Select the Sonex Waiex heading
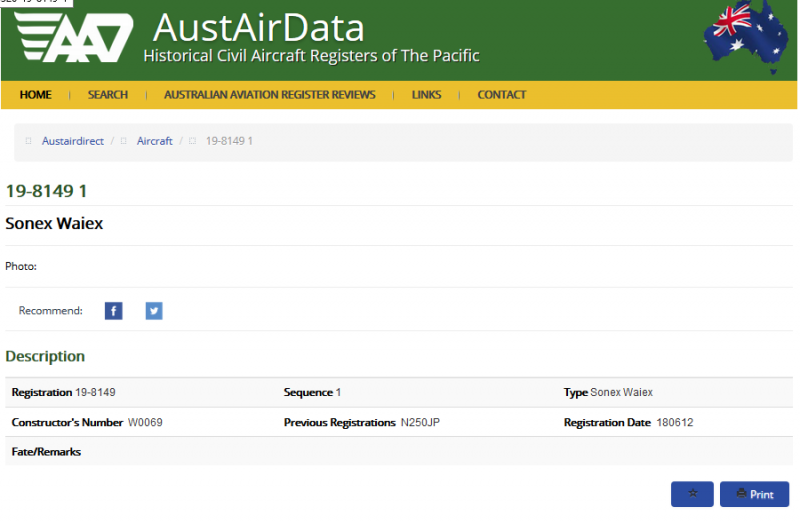Screen dimensions: 800x523 [54, 223]
